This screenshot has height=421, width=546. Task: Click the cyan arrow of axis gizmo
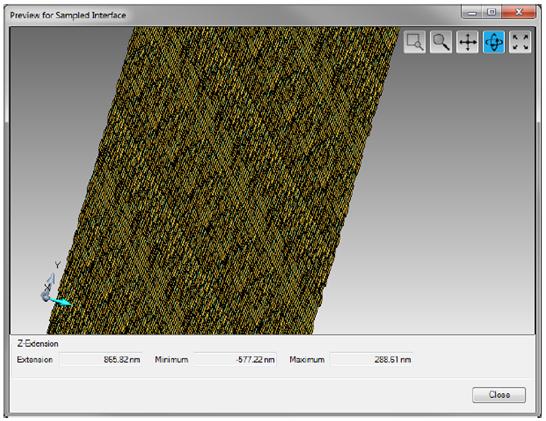[x=61, y=302]
